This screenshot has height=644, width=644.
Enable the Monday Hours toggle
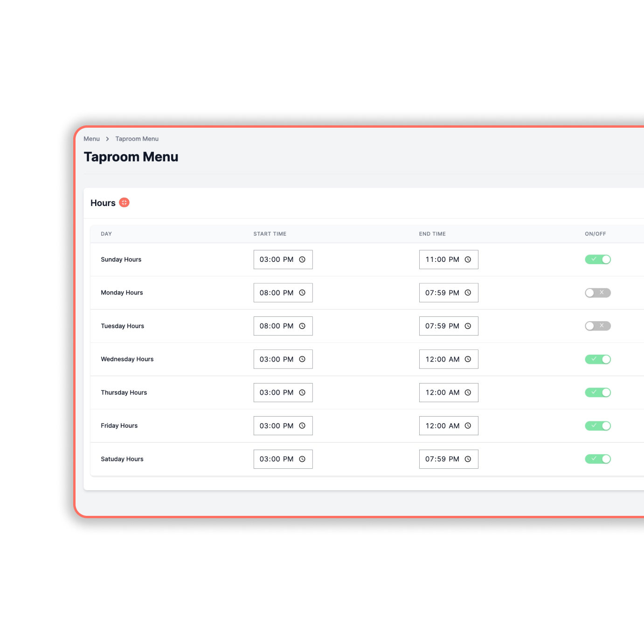click(597, 293)
